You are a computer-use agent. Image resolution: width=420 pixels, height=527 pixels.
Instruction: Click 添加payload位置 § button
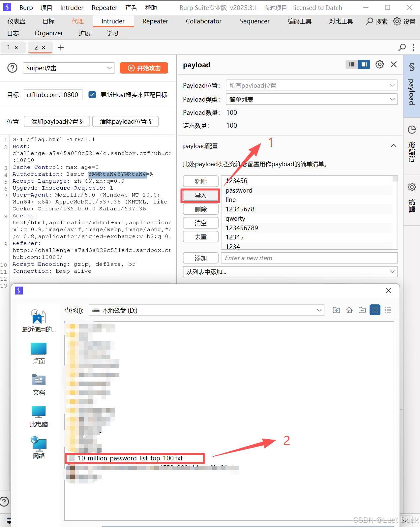tap(57, 121)
